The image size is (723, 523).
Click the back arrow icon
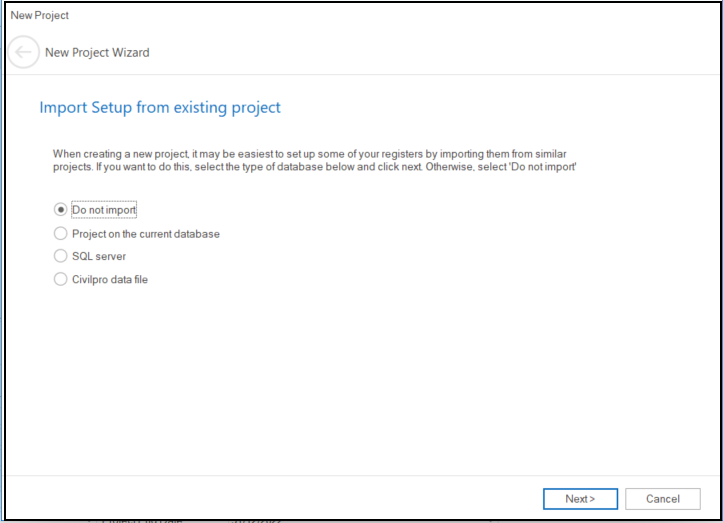click(x=24, y=53)
